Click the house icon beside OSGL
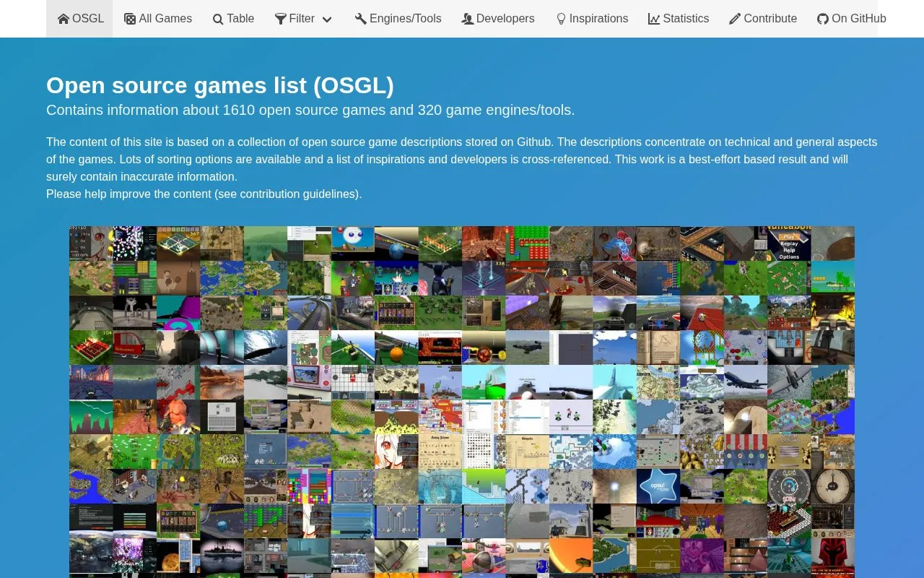Image resolution: width=924 pixels, height=578 pixels. point(64,19)
